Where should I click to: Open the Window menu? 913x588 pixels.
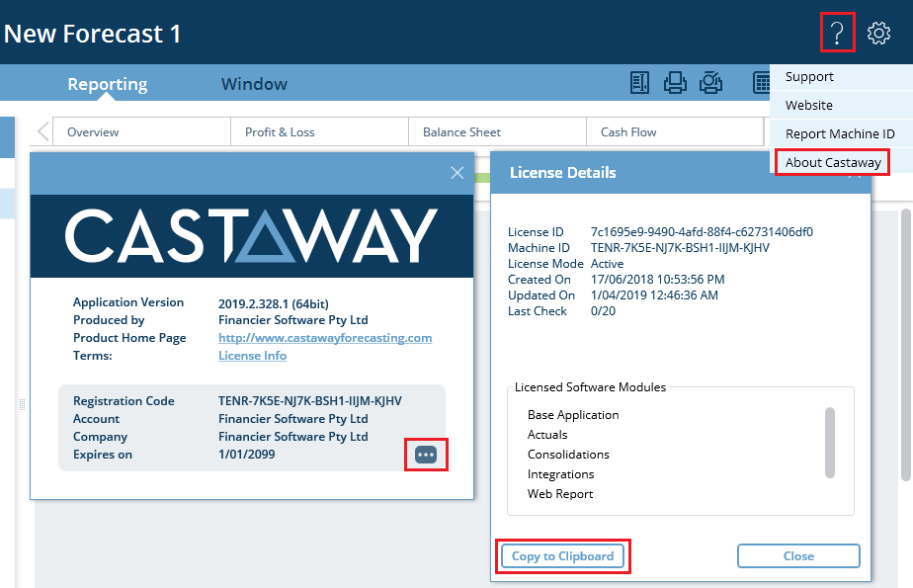coord(254,84)
